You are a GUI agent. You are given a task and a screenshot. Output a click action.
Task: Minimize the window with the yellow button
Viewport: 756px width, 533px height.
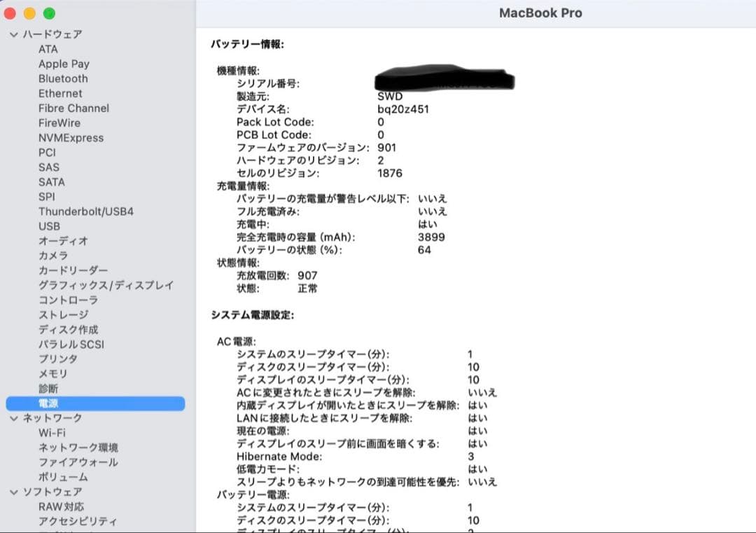[x=29, y=13]
